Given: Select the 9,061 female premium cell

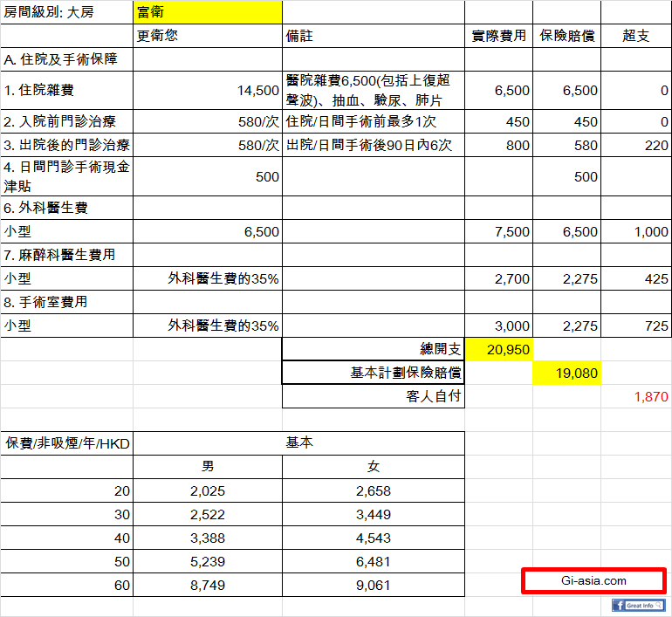Looking at the screenshot, I should click(374, 585).
